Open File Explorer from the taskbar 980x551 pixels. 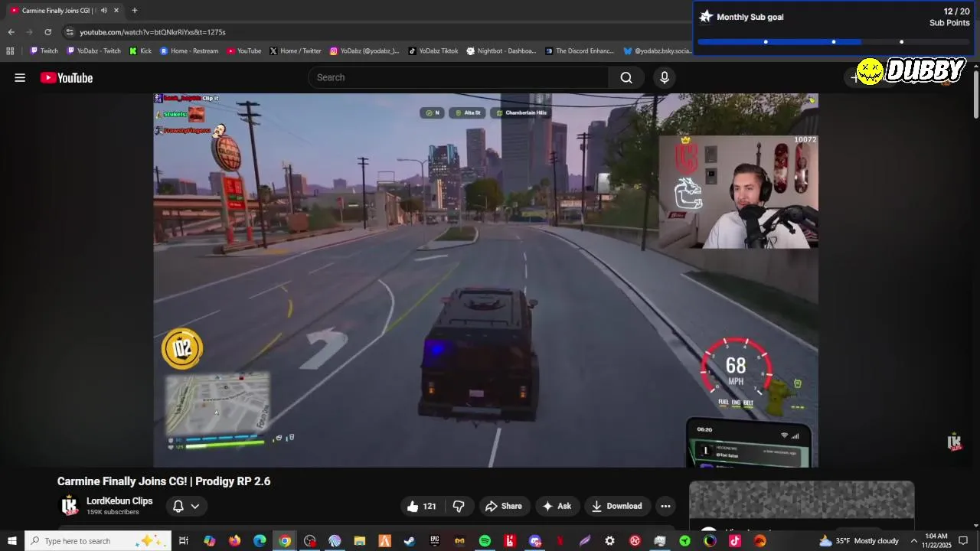click(x=360, y=541)
